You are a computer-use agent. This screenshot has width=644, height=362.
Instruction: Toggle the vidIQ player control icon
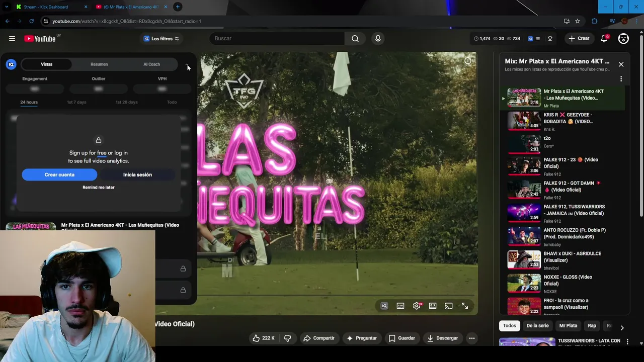click(x=384, y=306)
